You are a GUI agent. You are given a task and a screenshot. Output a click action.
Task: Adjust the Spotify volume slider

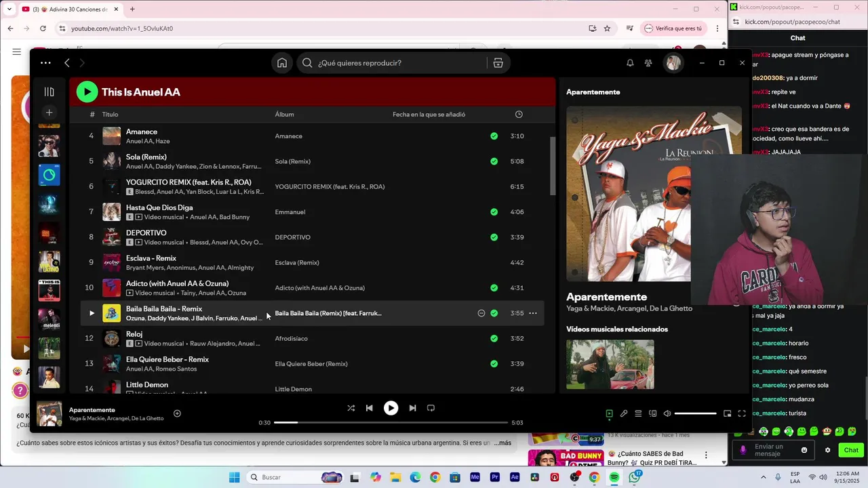coord(696,413)
